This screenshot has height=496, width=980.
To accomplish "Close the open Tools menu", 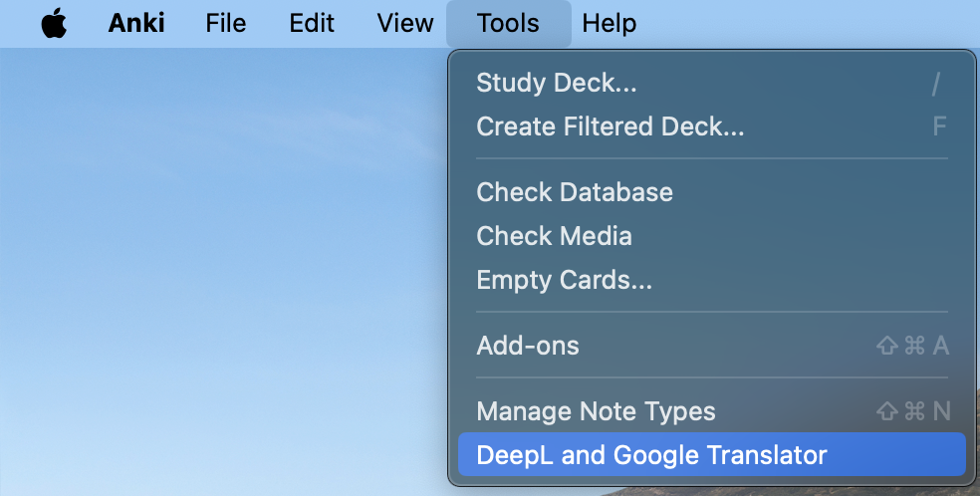I will 508,24.
